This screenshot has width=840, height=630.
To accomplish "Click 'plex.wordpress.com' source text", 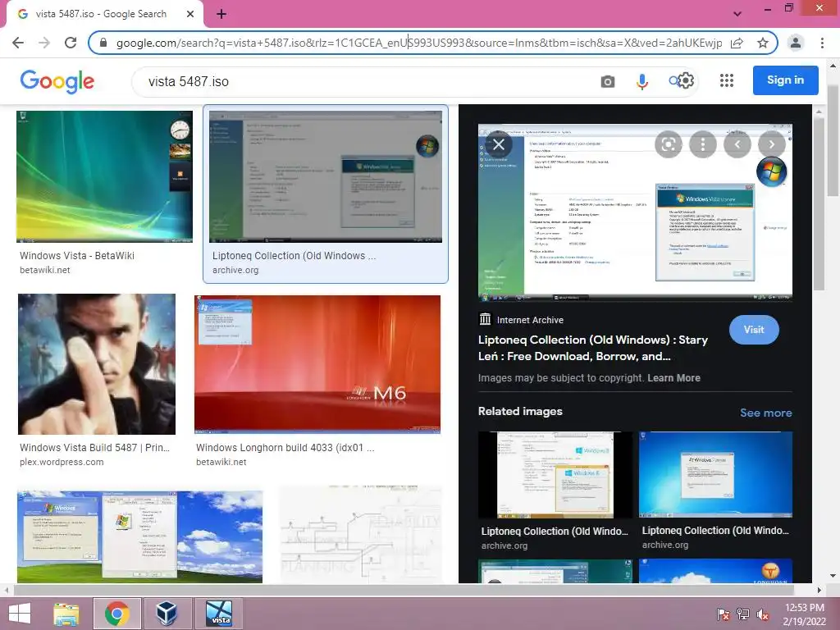I will [62, 463].
